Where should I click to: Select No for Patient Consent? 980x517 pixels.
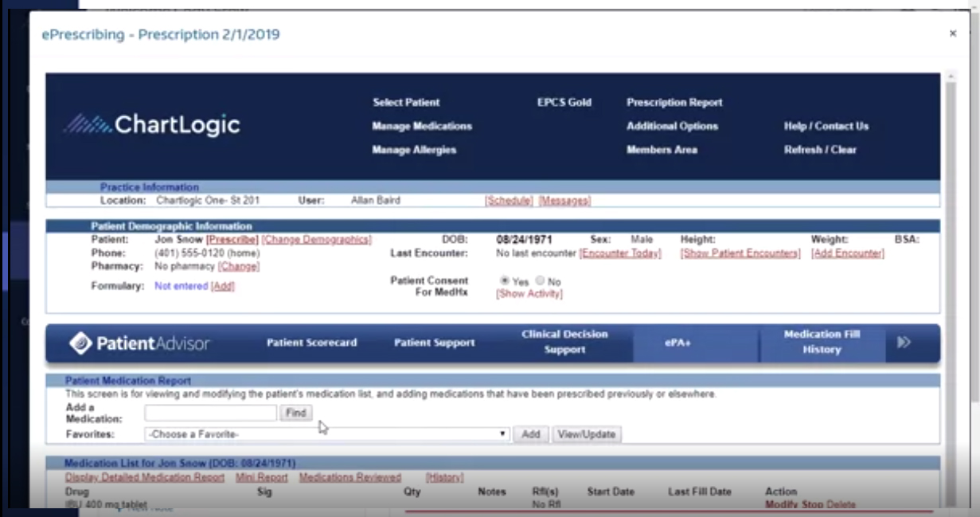540,280
